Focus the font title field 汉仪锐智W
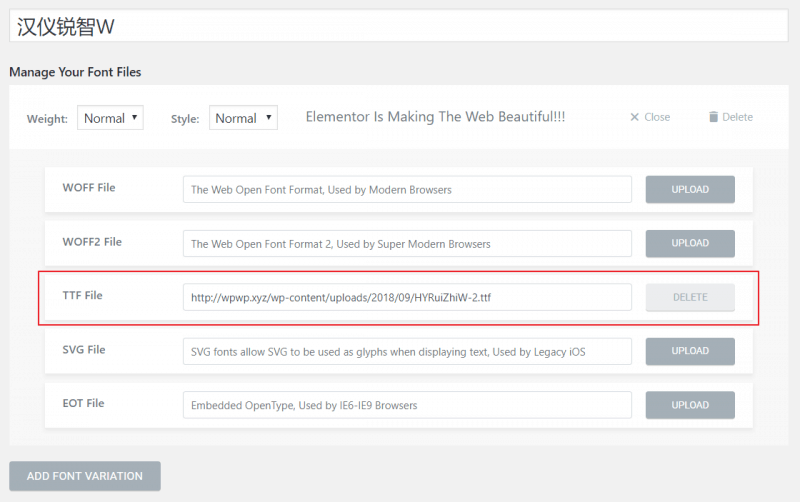 coord(398,26)
